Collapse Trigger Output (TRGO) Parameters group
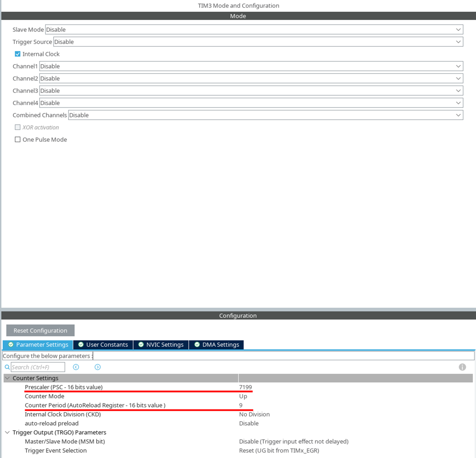This screenshot has width=476, height=458. coord(8,432)
